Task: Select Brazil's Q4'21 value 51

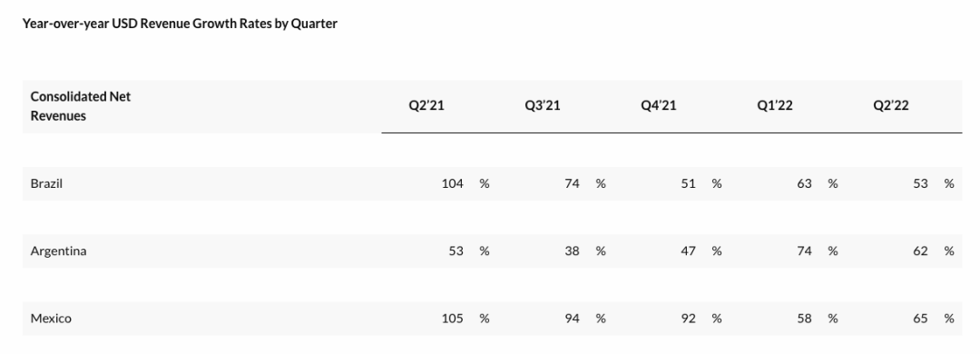Action: pos(688,184)
